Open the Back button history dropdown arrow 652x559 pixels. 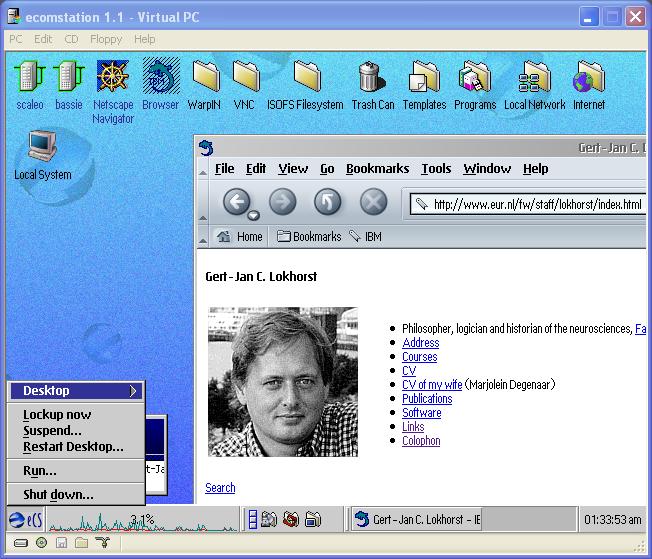point(253,215)
